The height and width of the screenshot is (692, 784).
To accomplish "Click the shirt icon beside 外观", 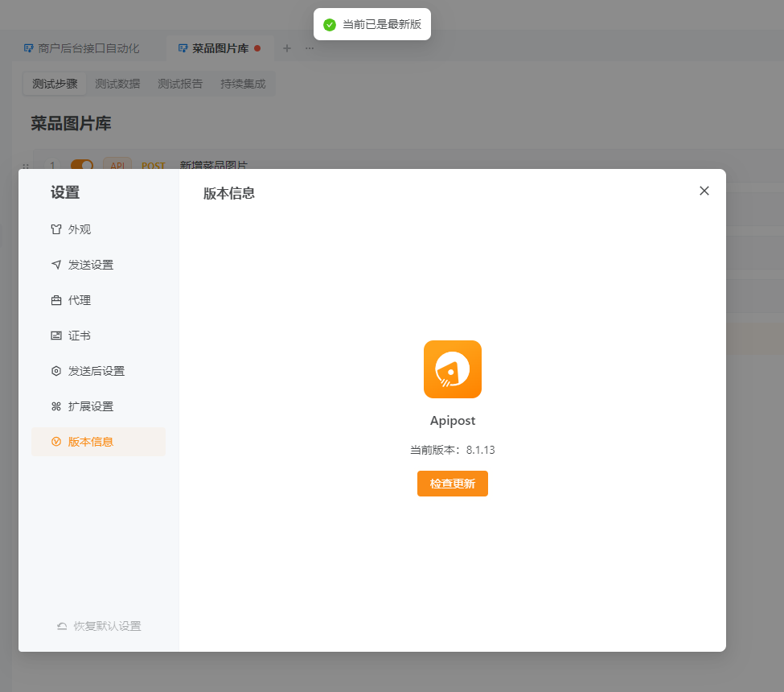I will point(56,229).
